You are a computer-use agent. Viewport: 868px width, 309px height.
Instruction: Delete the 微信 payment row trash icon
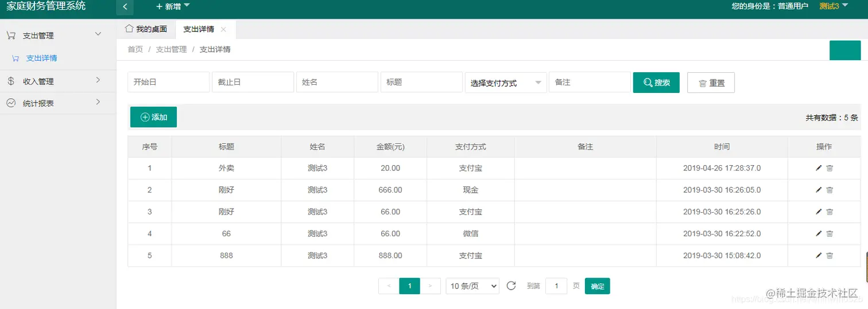pos(830,233)
